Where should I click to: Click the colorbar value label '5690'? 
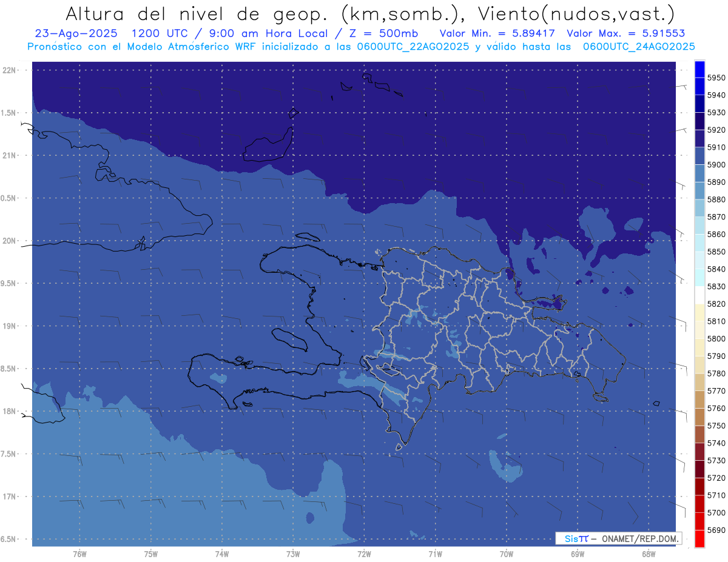point(716,530)
